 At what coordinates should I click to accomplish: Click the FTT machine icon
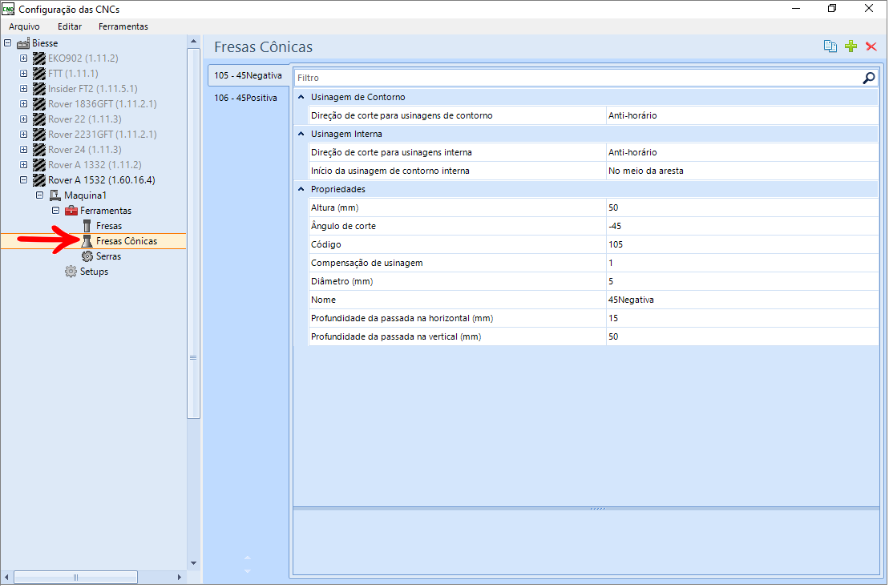click(39, 74)
